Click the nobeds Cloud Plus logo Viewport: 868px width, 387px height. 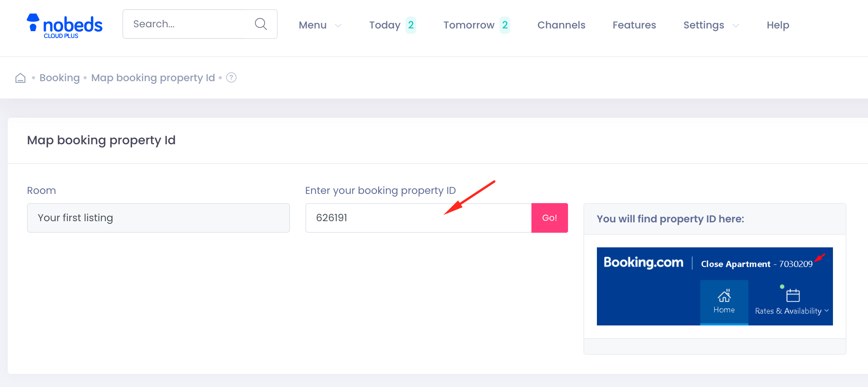(x=65, y=26)
